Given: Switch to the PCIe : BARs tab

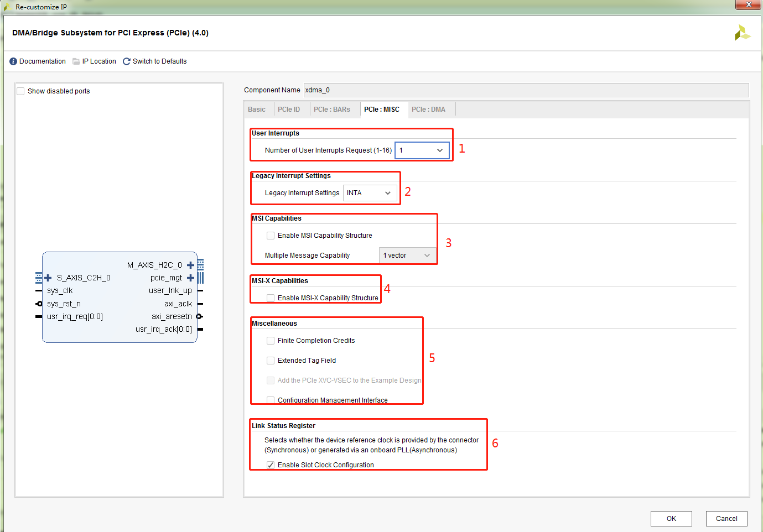Looking at the screenshot, I should click(332, 109).
